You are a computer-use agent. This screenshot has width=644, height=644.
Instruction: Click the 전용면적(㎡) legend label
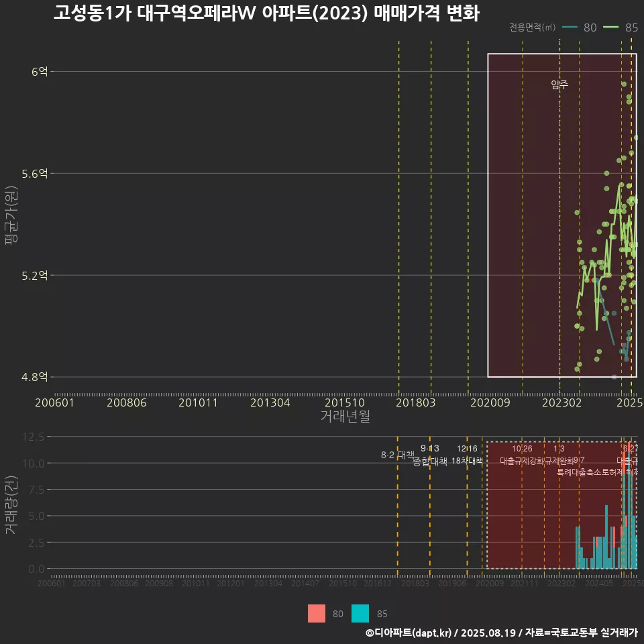(532, 28)
